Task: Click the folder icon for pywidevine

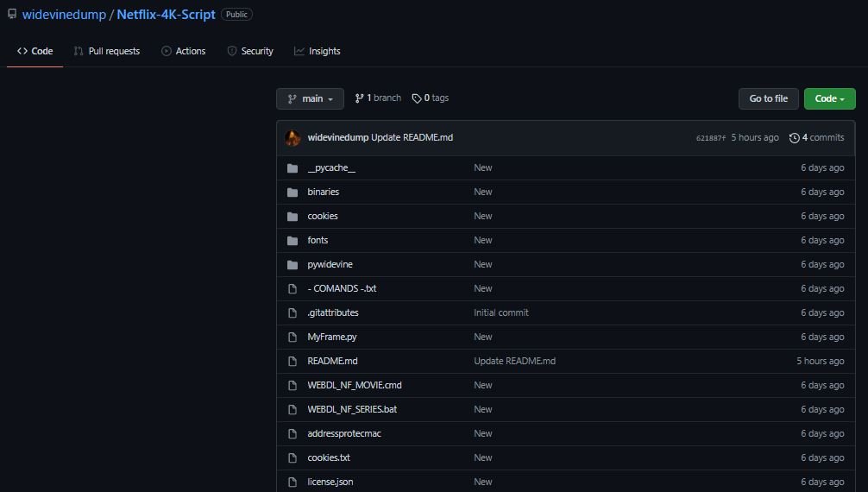Action: [292, 265]
